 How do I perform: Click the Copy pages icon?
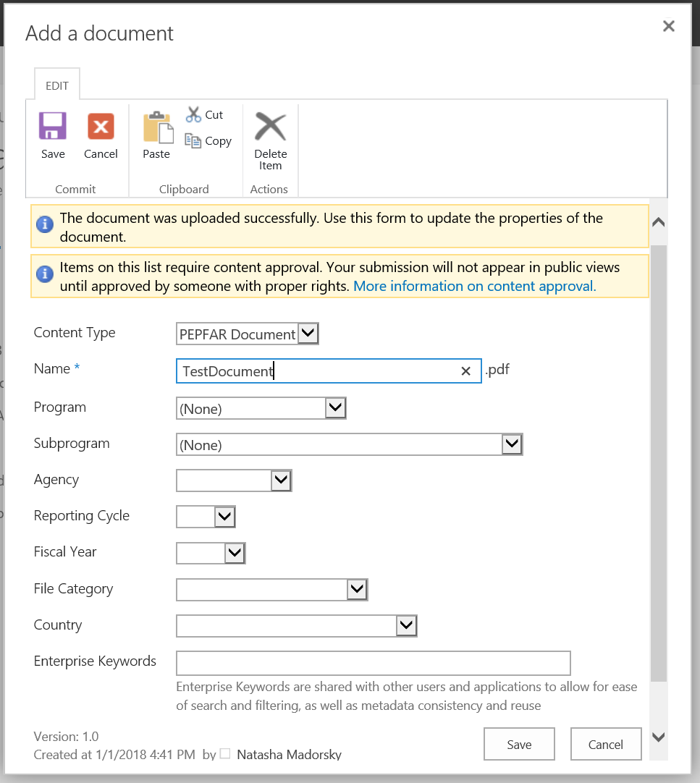(x=193, y=140)
